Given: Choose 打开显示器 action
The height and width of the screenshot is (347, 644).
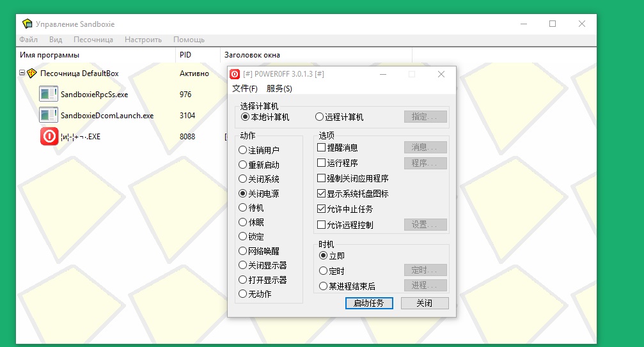Looking at the screenshot, I should click(x=263, y=280).
